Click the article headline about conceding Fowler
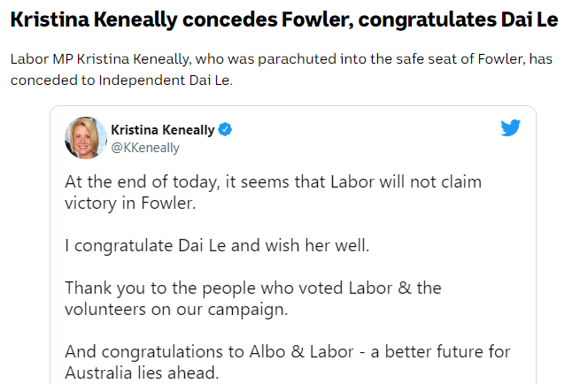This screenshot has width=588, height=384. point(284,19)
